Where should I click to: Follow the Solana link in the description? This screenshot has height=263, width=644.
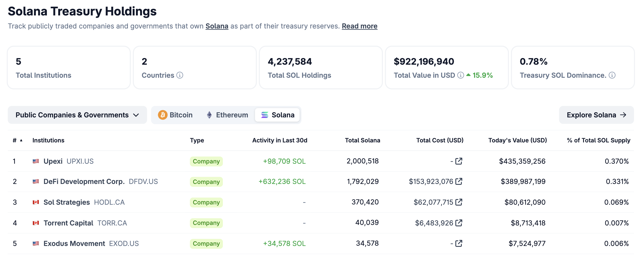pos(217,26)
